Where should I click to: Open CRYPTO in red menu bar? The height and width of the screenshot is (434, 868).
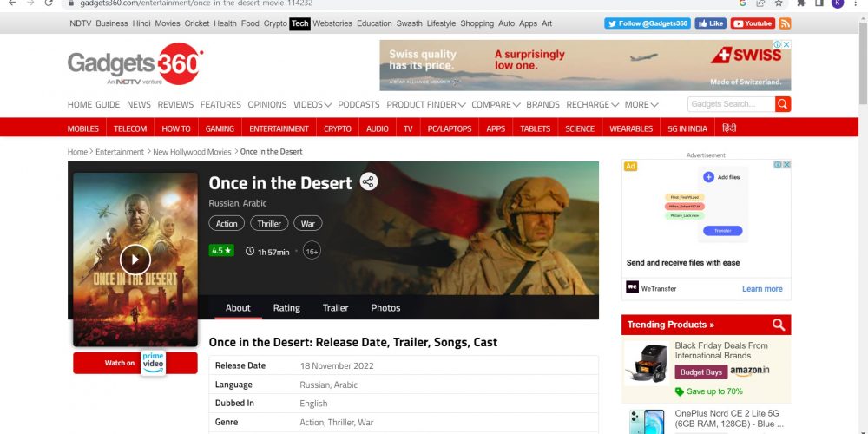click(338, 128)
